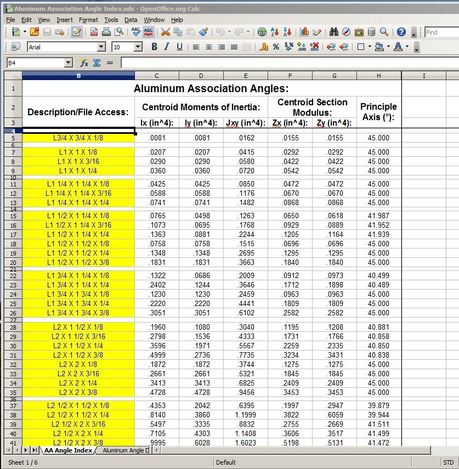459x469 pixels.
Task: Open Find & Replace binoculars icon
Action: pos(334,32)
